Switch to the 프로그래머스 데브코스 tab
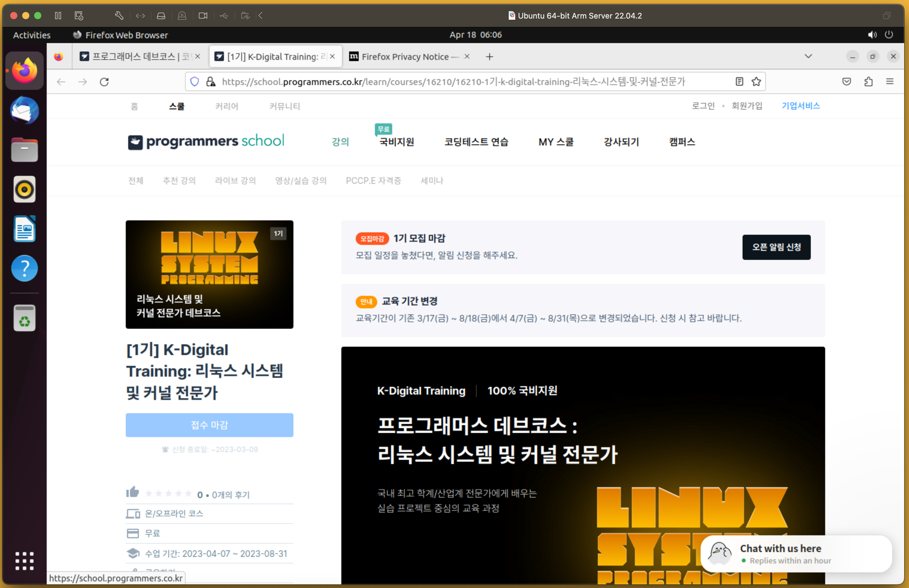This screenshot has width=909, height=588. coord(140,57)
